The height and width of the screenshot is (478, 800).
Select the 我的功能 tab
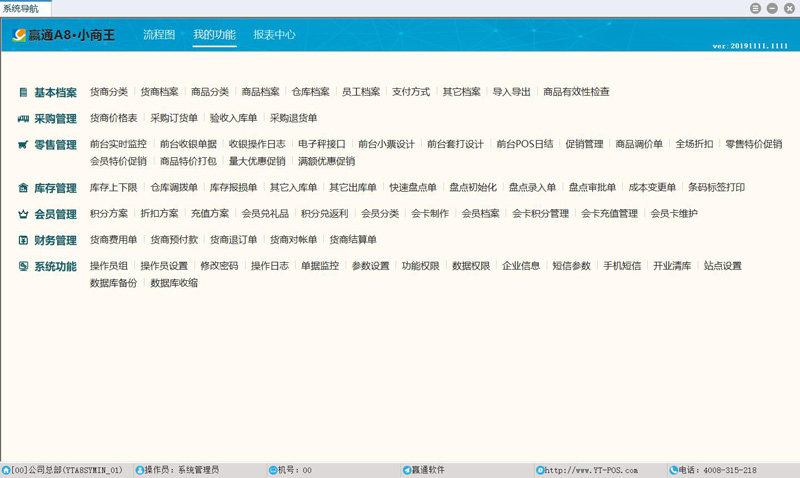point(214,35)
